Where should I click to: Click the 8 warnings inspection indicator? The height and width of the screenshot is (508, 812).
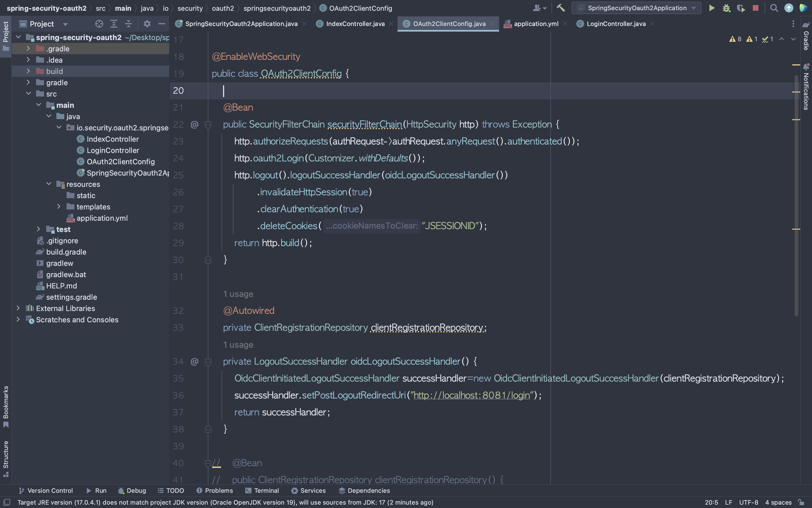735,39
